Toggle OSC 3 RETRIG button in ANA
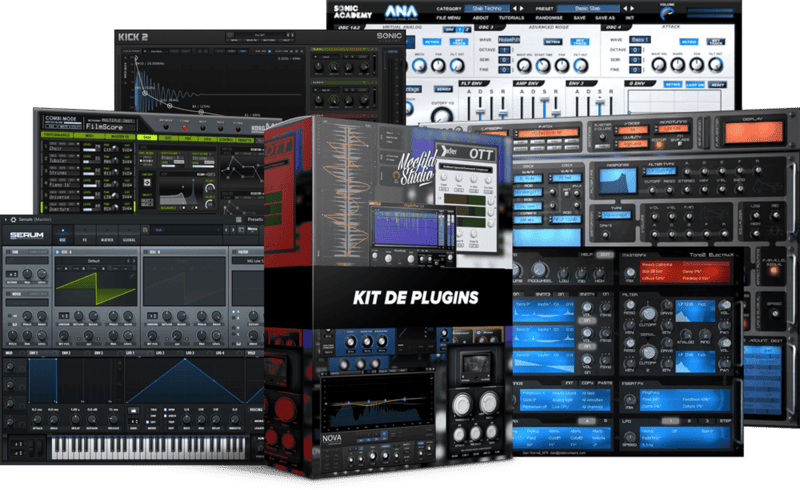 click(x=553, y=41)
